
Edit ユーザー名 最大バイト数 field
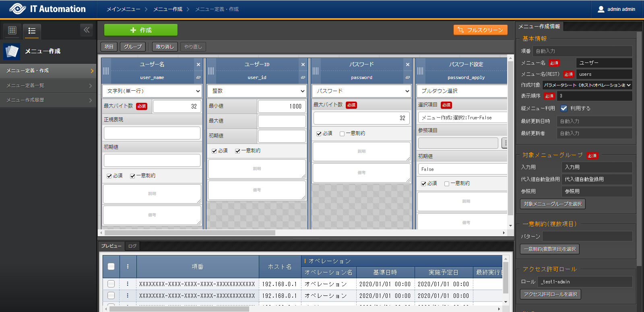coord(177,106)
